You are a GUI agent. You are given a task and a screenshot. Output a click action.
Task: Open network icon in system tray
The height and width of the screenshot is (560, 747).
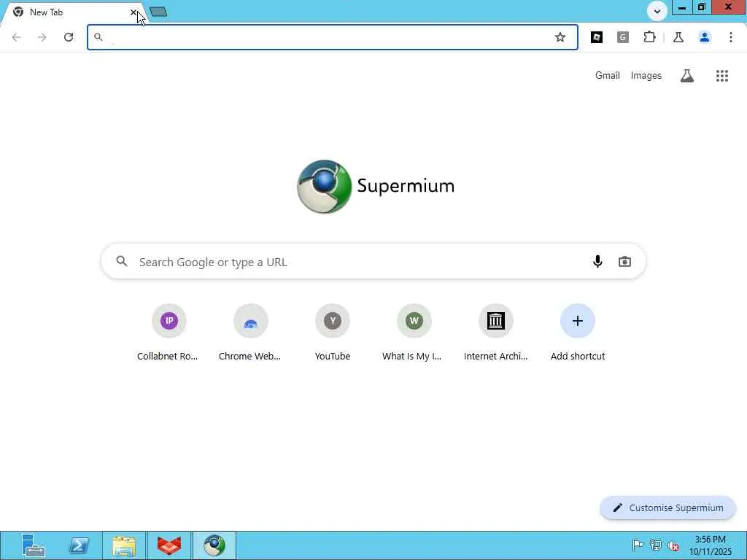656,545
